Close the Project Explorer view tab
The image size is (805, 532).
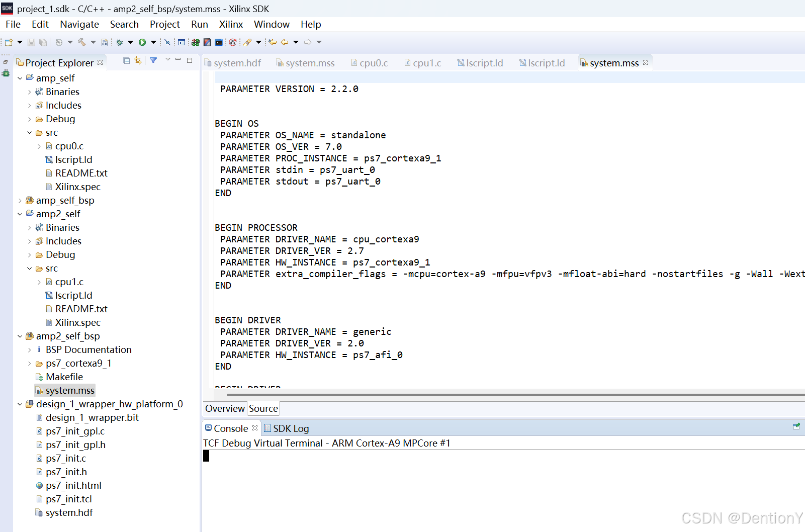[x=100, y=62]
